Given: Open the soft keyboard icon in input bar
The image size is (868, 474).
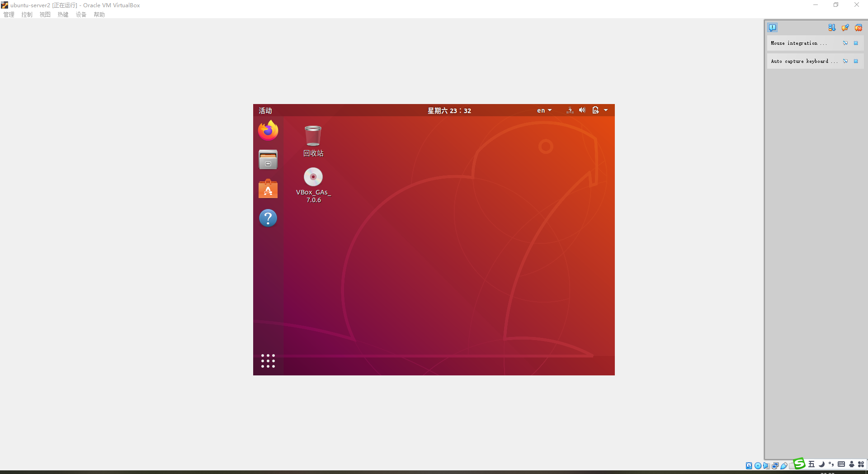Looking at the screenshot, I should tap(841, 464).
